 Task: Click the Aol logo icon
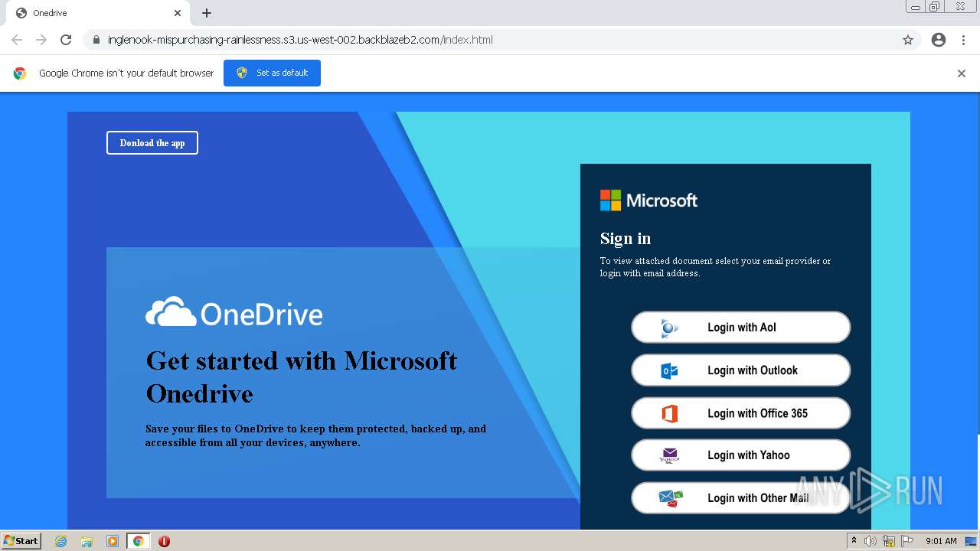tap(670, 328)
